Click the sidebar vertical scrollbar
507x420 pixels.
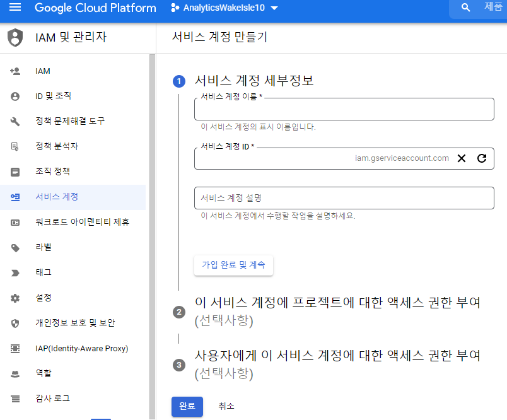[x=153, y=236]
